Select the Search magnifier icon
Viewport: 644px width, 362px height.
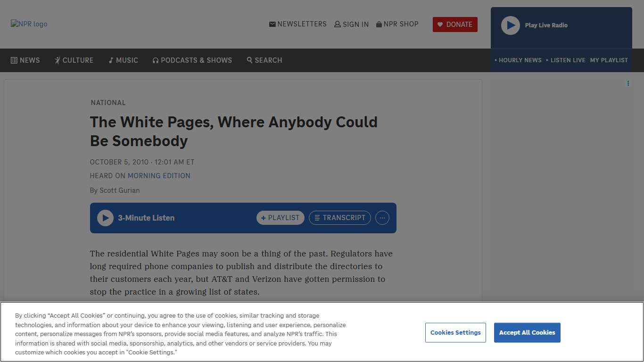pos(249,60)
